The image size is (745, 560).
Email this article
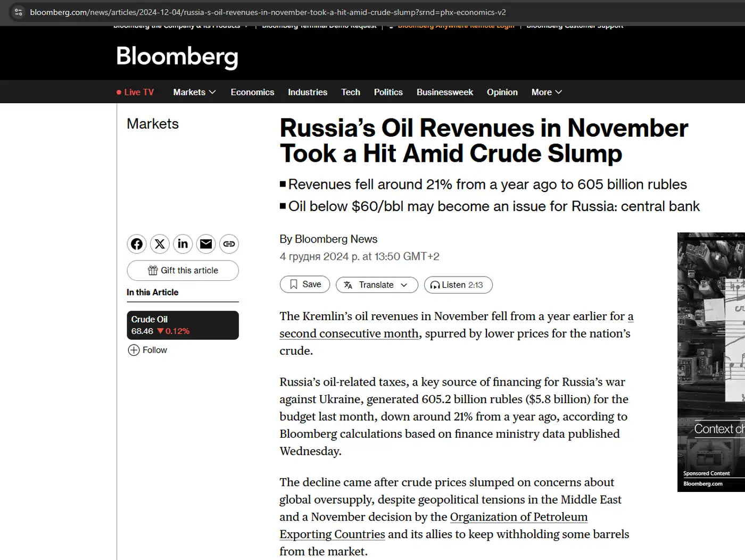pos(206,244)
